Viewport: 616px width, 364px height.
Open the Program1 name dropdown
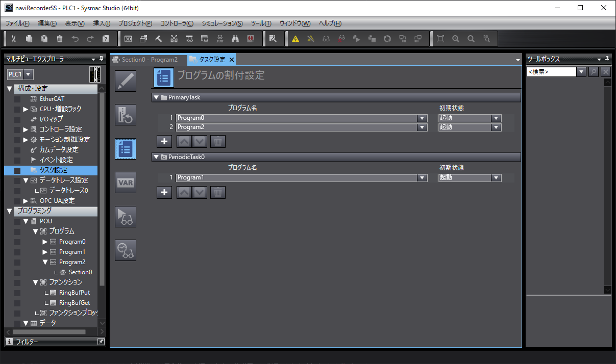point(422,178)
